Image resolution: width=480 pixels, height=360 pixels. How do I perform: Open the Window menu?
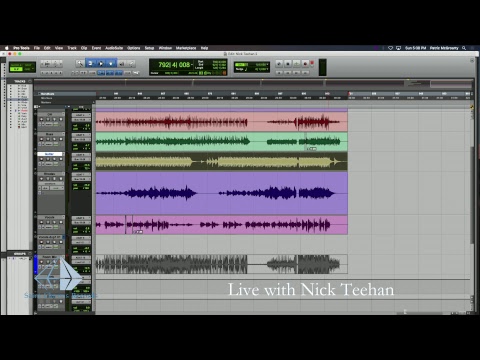point(165,48)
